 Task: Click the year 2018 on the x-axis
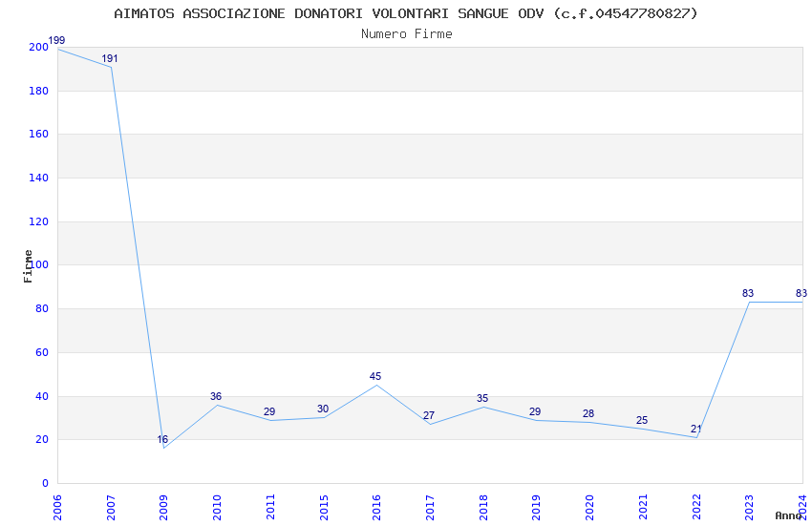(483, 507)
